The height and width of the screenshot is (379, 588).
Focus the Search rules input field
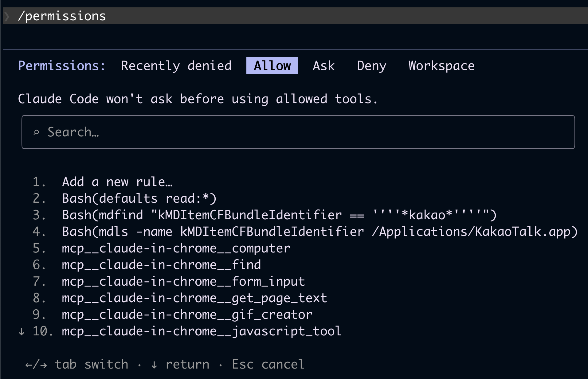pyautogui.click(x=298, y=132)
